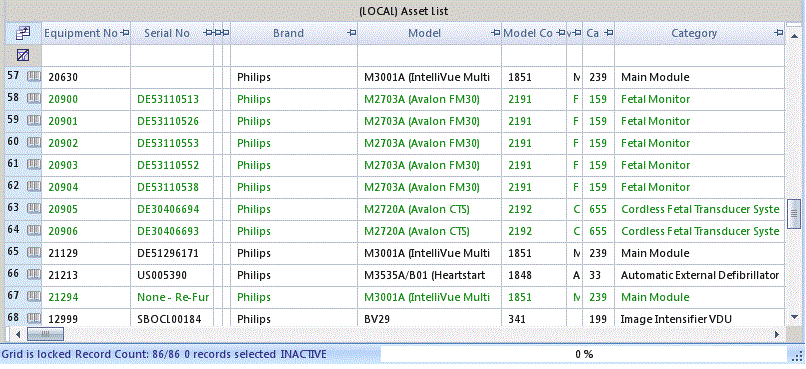Click the filter row editor icon
806x369 pixels.
tap(23, 55)
